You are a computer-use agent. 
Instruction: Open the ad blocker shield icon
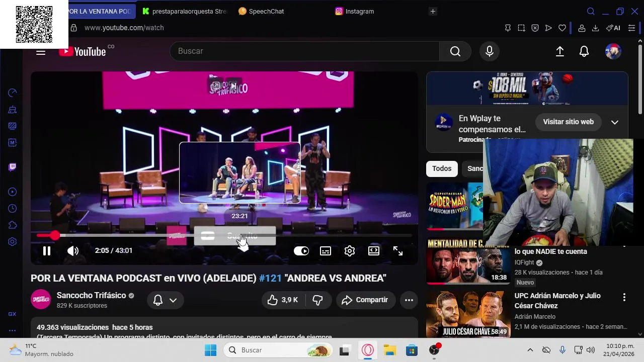pos(535,28)
